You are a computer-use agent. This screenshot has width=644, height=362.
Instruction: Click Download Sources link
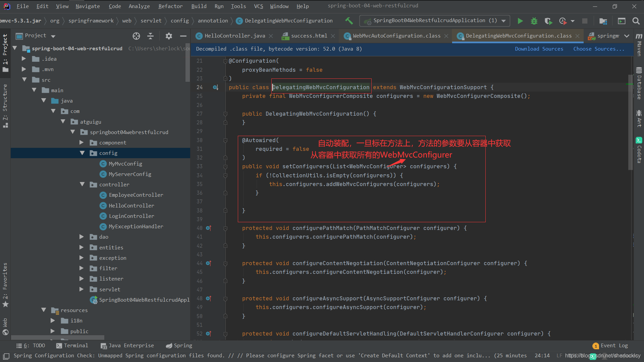[x=539, y=49]
